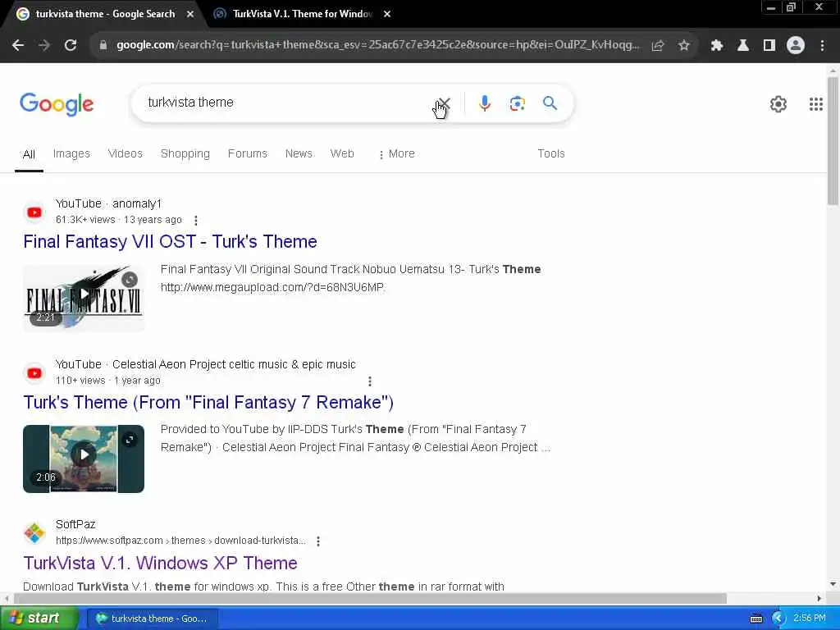Open the Windows XP Start menu
The width and height of the screenshot is (840, 630).
[38, 619]
